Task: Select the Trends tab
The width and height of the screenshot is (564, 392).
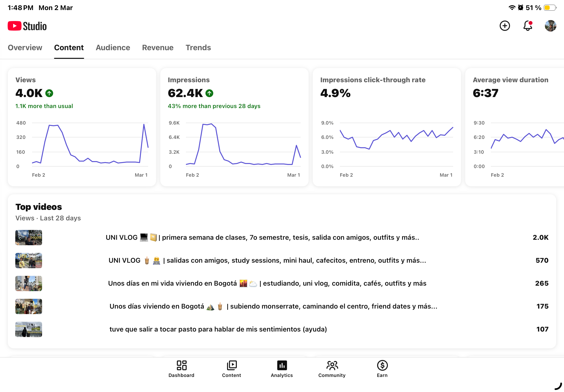Action: coord(198,47)
